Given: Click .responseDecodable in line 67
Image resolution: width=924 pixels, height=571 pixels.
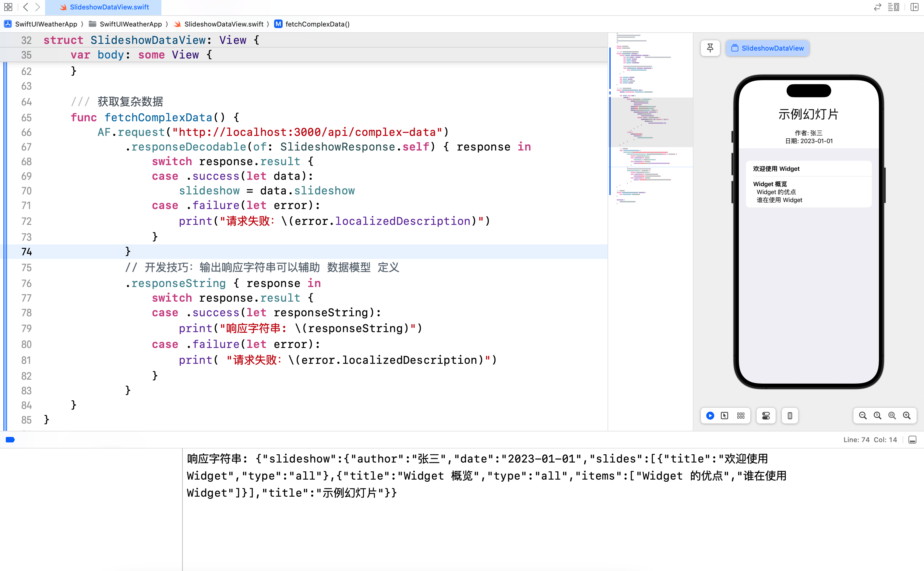Looking at the screenshot, I should click(x=185, y=147).
